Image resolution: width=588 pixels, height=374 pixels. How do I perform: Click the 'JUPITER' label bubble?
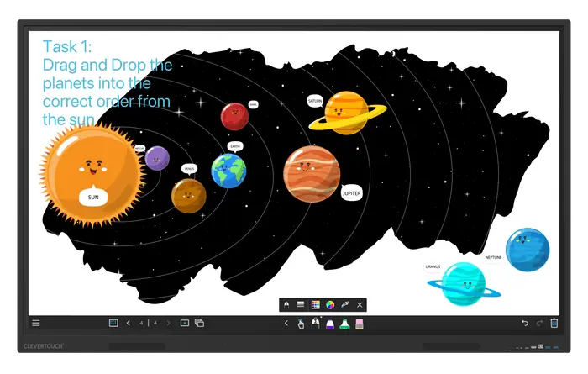point(352,193)
